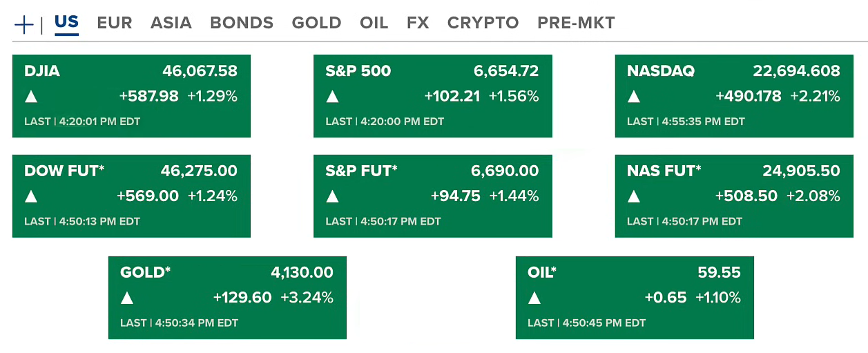This screenshot has height=353, width=868.
Task: Switch to the EUR markets tab
Action: tap(115, 23)
